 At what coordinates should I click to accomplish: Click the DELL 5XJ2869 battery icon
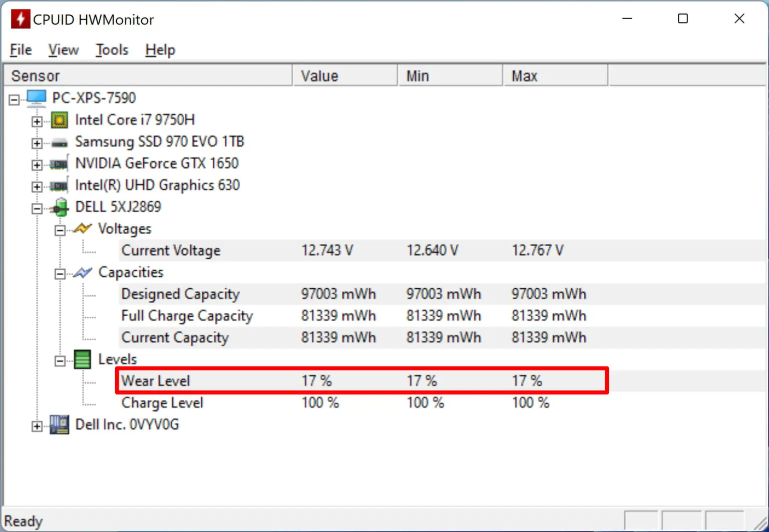[x=59, y=207]
